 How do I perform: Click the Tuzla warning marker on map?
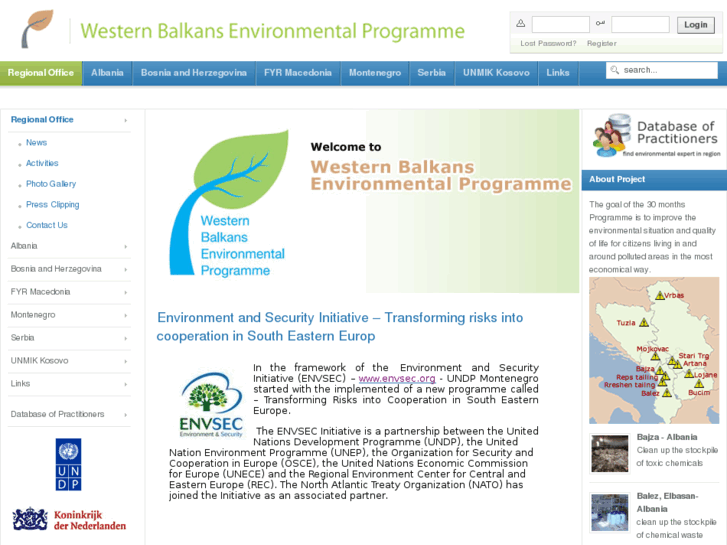click(644, 322)
